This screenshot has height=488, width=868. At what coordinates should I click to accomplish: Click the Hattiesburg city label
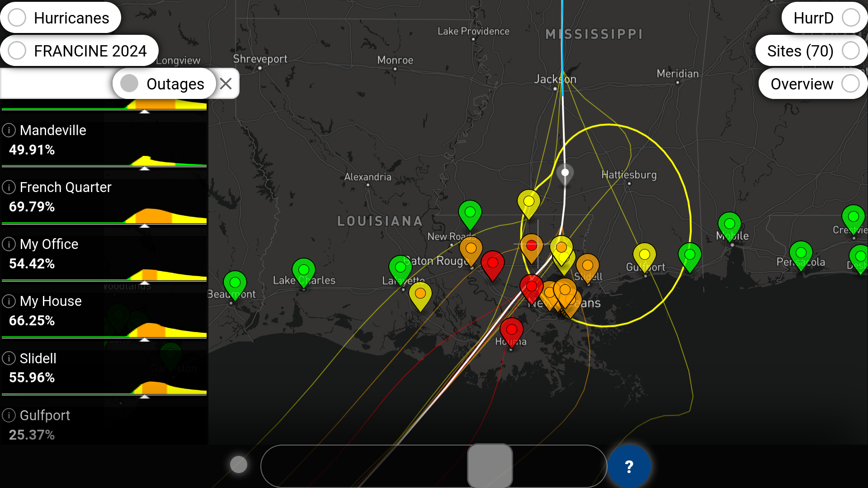629,175
